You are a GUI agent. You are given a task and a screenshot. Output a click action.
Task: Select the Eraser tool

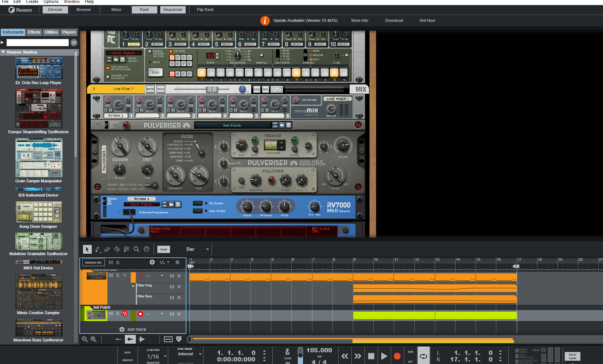[107, 249]
